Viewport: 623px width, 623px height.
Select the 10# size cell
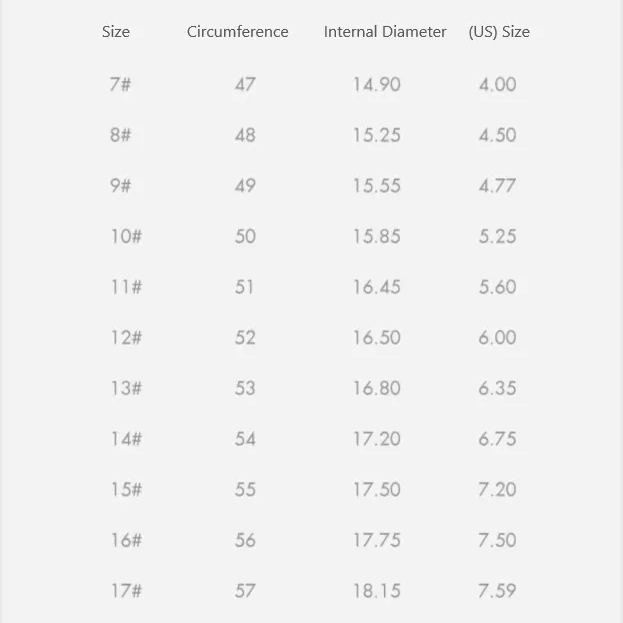coord(126,236)
